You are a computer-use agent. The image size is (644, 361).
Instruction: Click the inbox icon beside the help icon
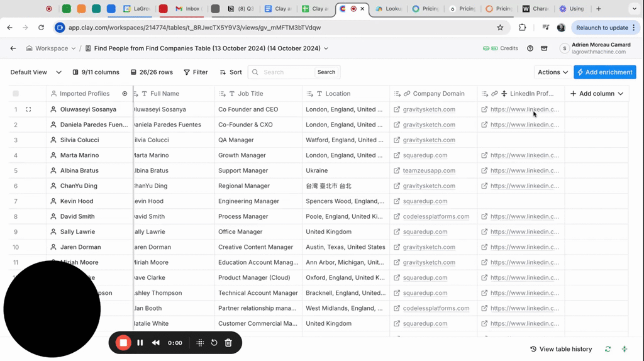click(544, 48)
